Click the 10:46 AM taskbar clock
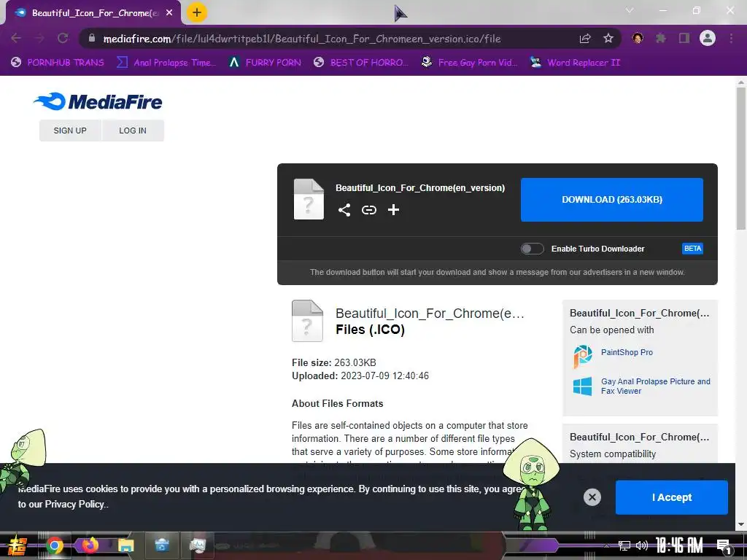 pyautogui.click(x=679, y=545)
